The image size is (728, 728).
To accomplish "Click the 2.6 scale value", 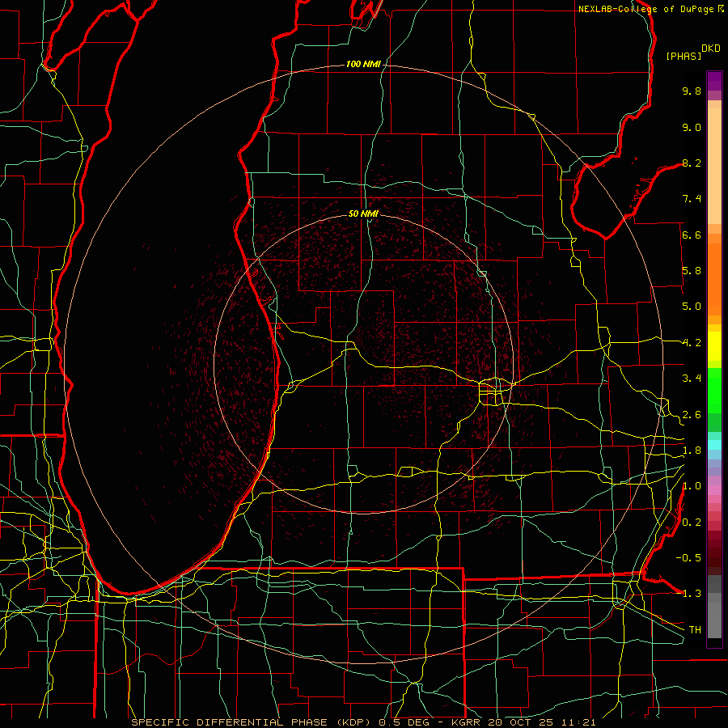I will pyautogui.click(x=692, y=415).
